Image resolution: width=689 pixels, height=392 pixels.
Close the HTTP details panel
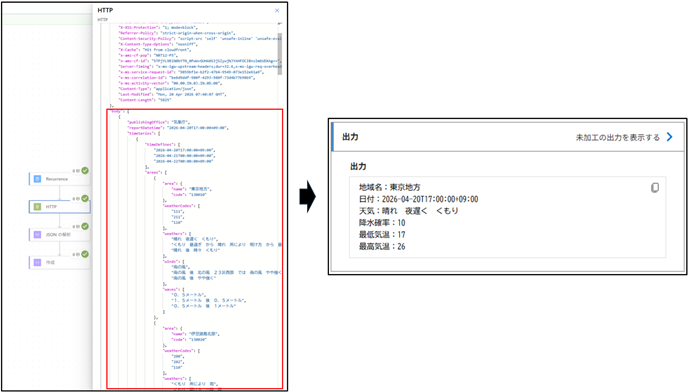coord(277,10)
